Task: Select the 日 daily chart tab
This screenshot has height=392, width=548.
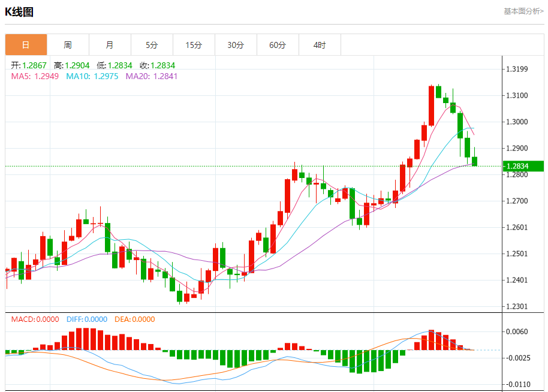Action: tap(26, 45)
